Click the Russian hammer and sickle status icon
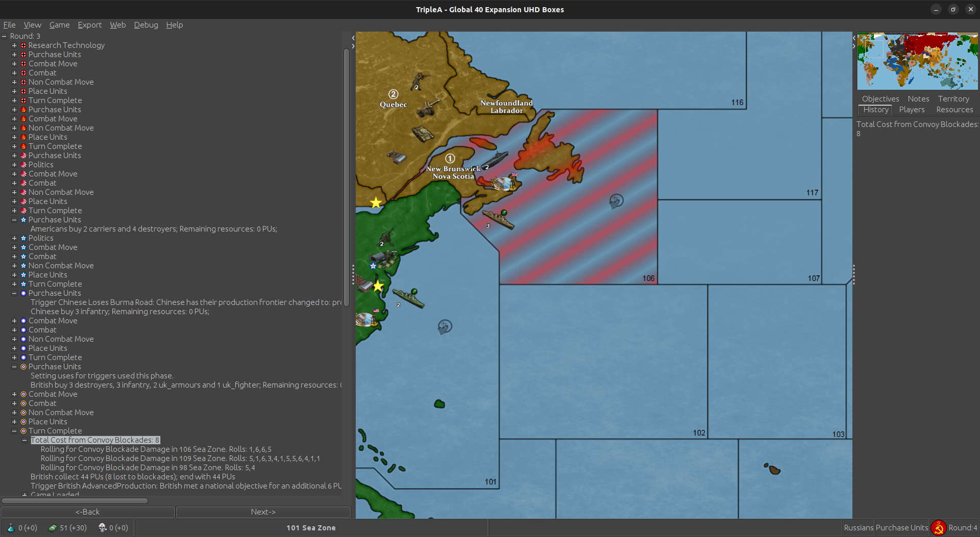This screenshot has width=980, height=537. click(938, 528)
